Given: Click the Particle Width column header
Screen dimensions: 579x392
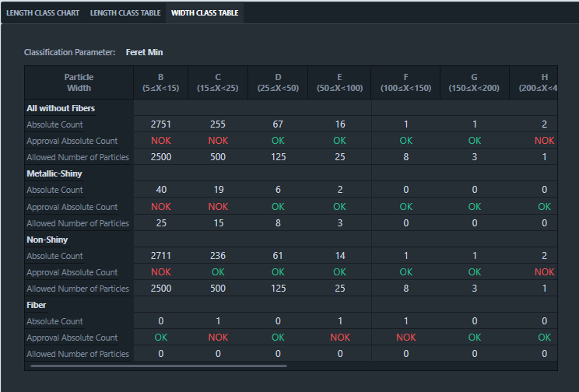Looking at the screenshot, I should [x=79, y=82].
